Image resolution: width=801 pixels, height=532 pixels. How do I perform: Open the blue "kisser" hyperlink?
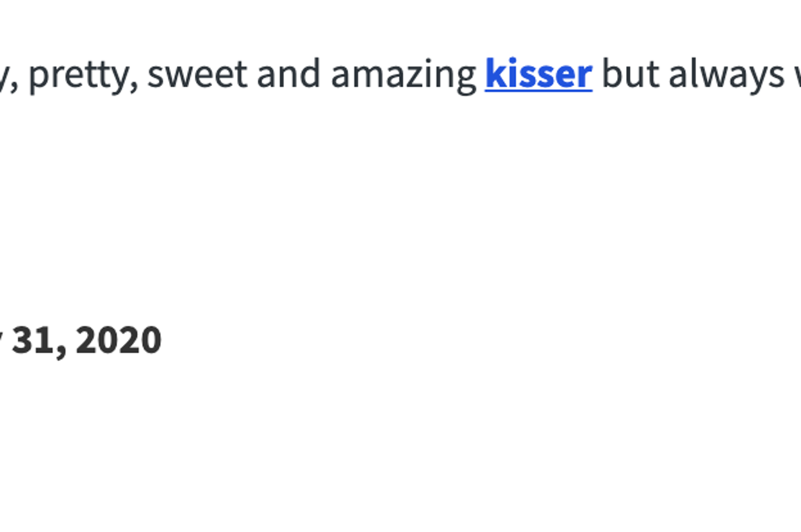[x=538, y=74]
